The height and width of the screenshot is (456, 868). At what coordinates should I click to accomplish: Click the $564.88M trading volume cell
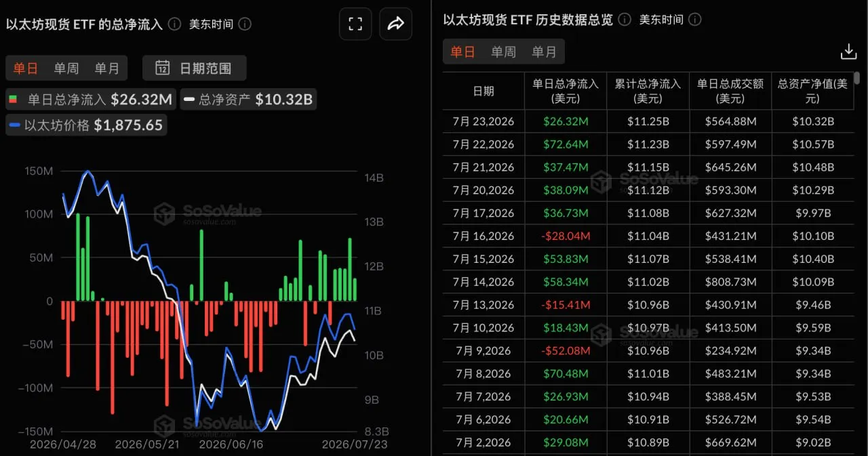730,122
